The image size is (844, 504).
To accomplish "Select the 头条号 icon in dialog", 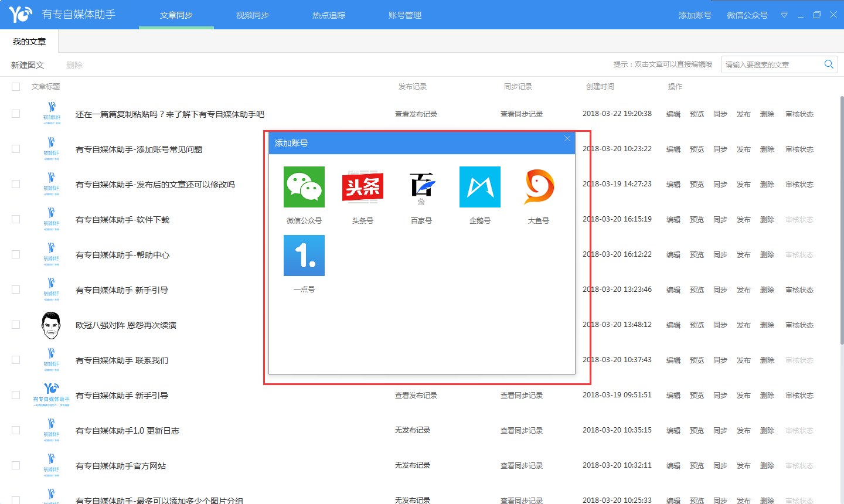I will tap(363, 187).
